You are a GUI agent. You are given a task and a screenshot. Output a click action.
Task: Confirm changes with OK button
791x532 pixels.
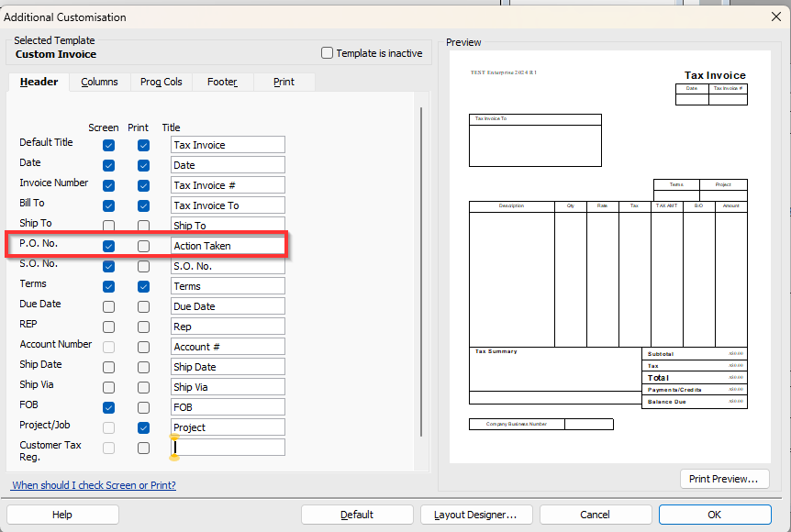[715, 515]
